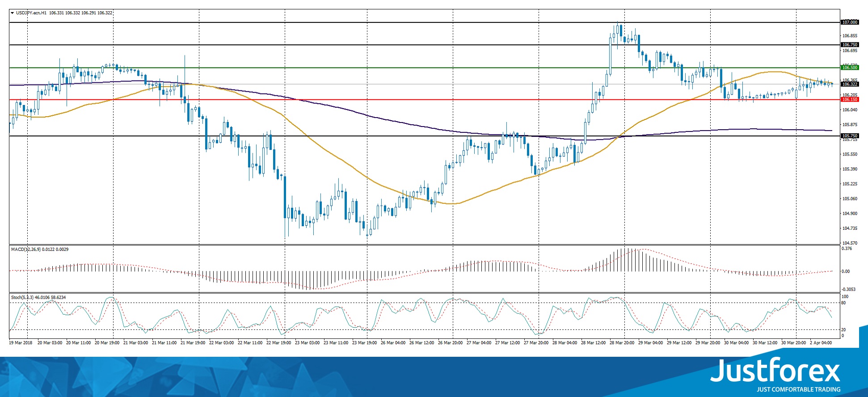Viewport: 868px width, 397px height.
Task: Click the JustForex logo in the banner
Action: 775,370
